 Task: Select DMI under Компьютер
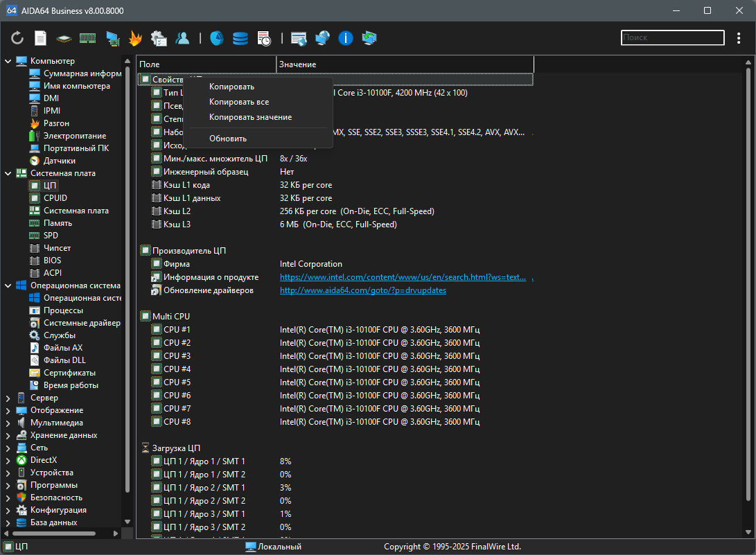pyautogui.click(x=51, y=98)
